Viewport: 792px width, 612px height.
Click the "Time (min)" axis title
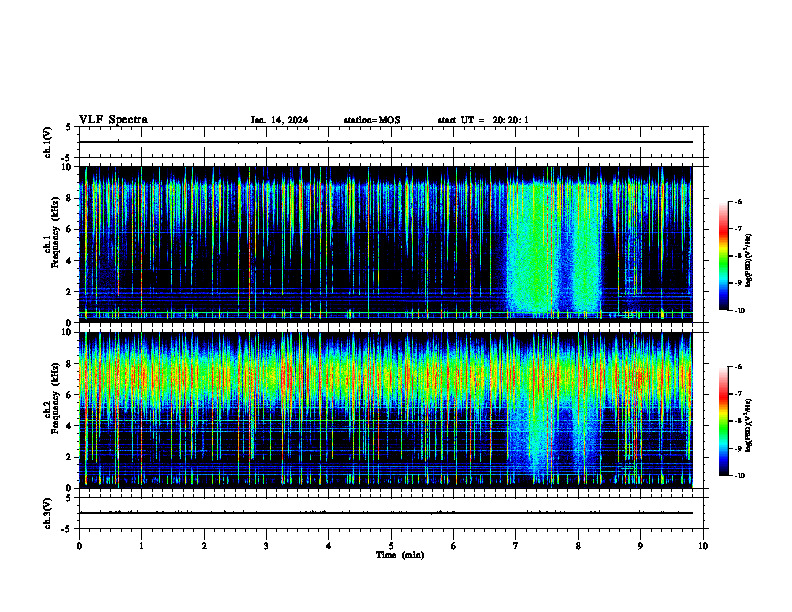400,555
